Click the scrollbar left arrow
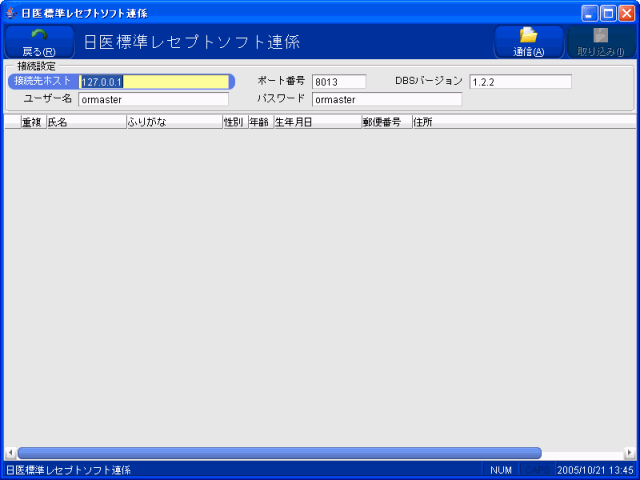This screenshot has width=640, height=480. coord(10,453)
